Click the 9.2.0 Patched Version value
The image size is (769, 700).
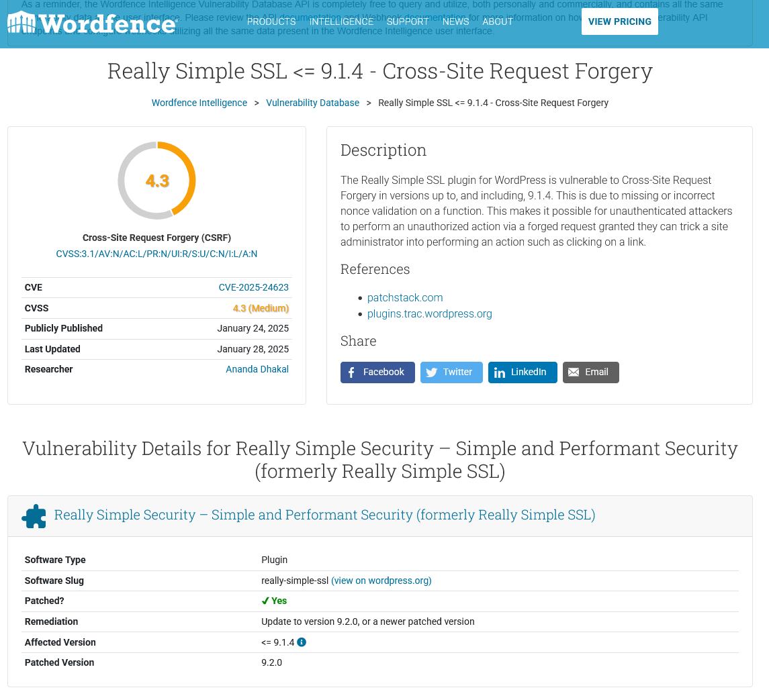(271, 662)
